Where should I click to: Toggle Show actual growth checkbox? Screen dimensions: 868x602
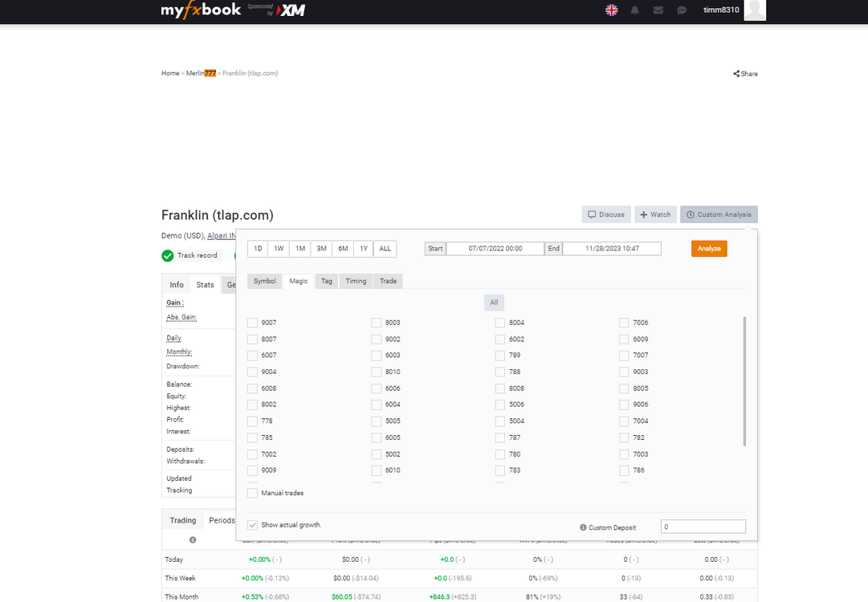click(252, 525)
